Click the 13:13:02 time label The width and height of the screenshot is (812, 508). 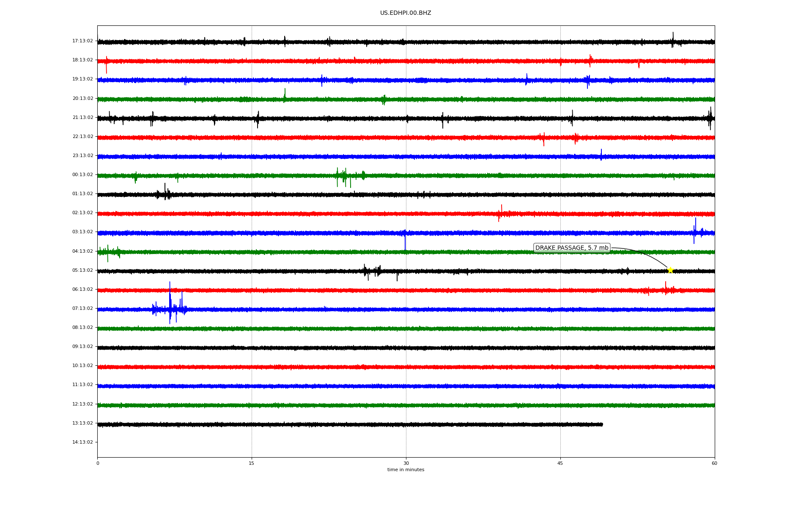pos(82,423)
